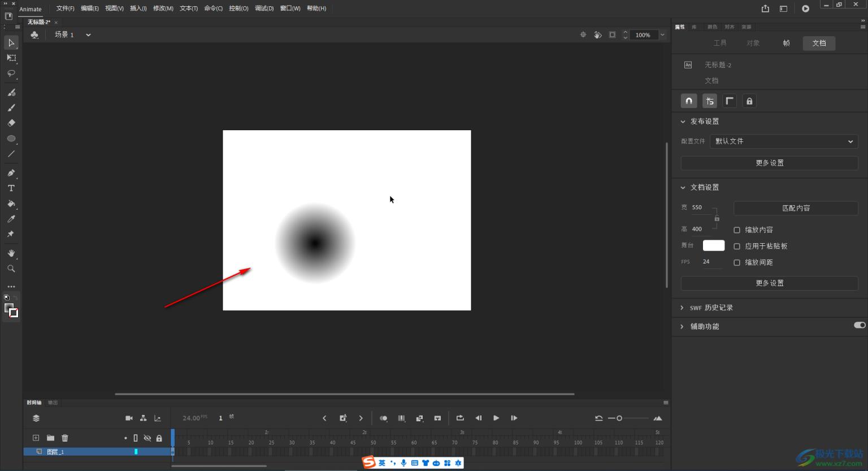This screenshot has height=471, width=868.
Task: Open the workspace switcher icon
Action: tap(783, 8)
